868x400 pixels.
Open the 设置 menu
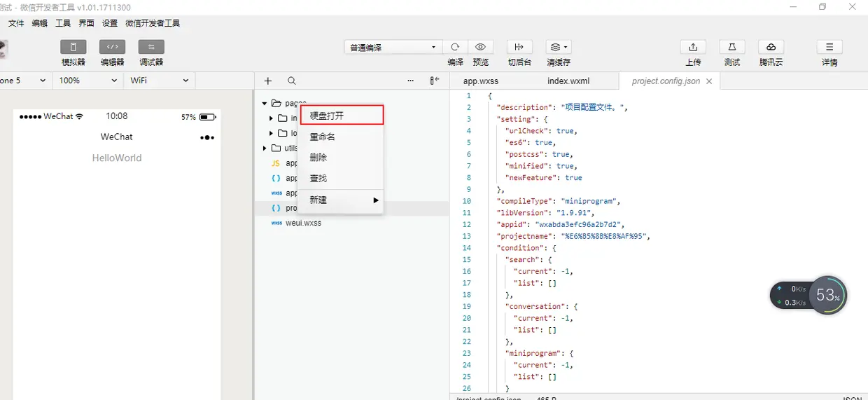(110, 23)
